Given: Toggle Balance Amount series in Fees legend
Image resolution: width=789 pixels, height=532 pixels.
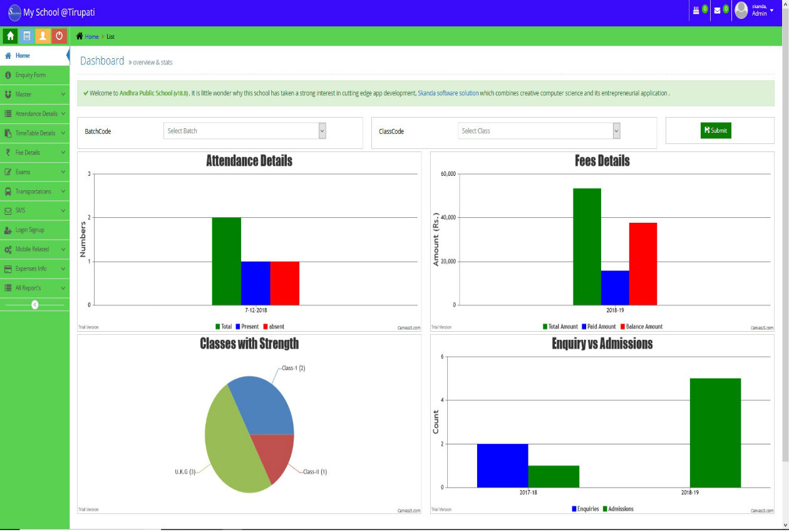Looking at the screenshot, I should 641,327.
